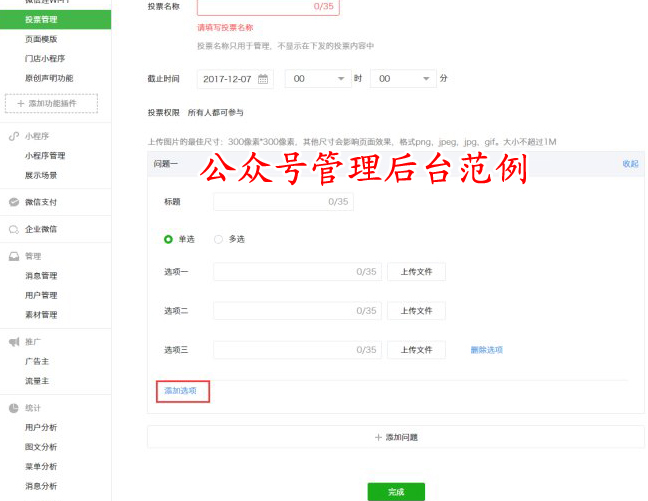This screenshot has width=648, height=501.
Task: Click the green 完成 button
Action: (x=396, y=491)
